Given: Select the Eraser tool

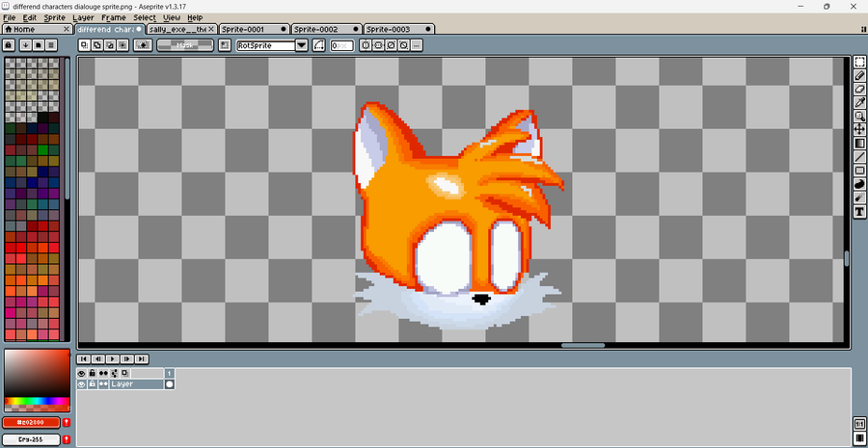Looking at the screenshot, I should click(x=859, y=89).
